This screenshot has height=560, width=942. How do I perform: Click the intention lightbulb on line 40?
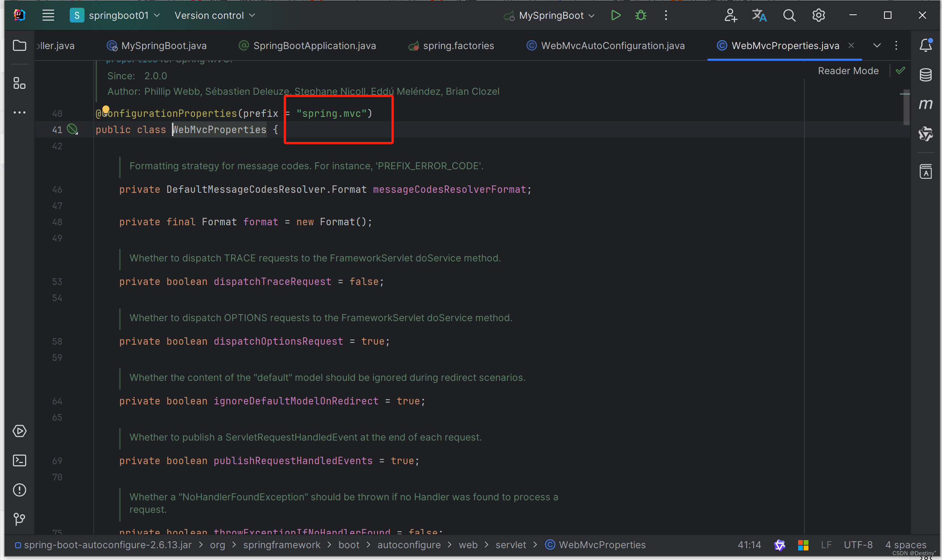[x=106, y=109]
